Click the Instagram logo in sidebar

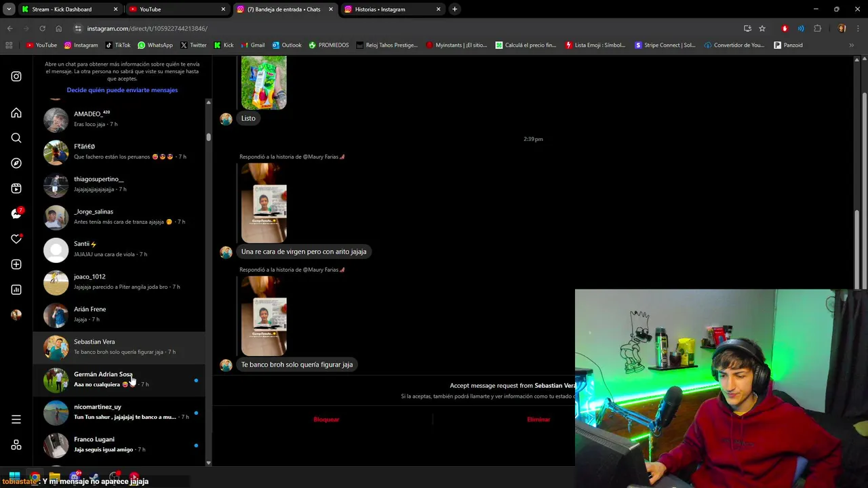click(16, 77)
